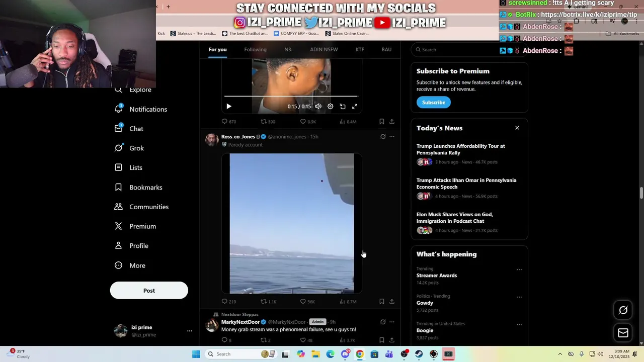The image size is (644, 362).
Task: Like the Ross_co_Jones post (56K)
Action: [307, 302]
